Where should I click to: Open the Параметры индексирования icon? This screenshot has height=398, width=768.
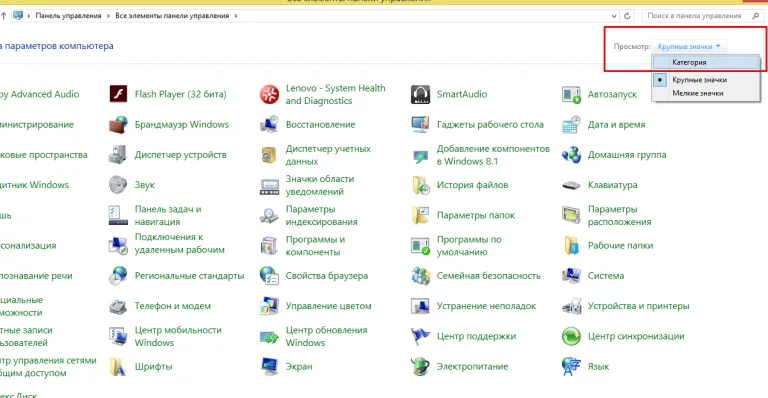click(x=269, y=215)
